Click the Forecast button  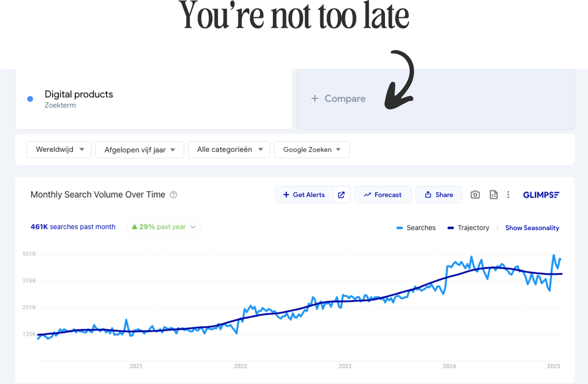click(x=382, y=195)
